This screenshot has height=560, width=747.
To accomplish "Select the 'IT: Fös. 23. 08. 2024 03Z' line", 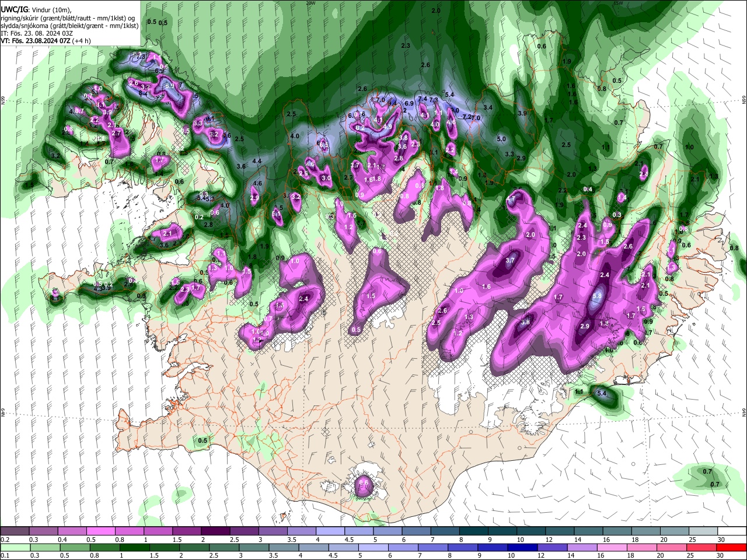I will pos(36,33).
